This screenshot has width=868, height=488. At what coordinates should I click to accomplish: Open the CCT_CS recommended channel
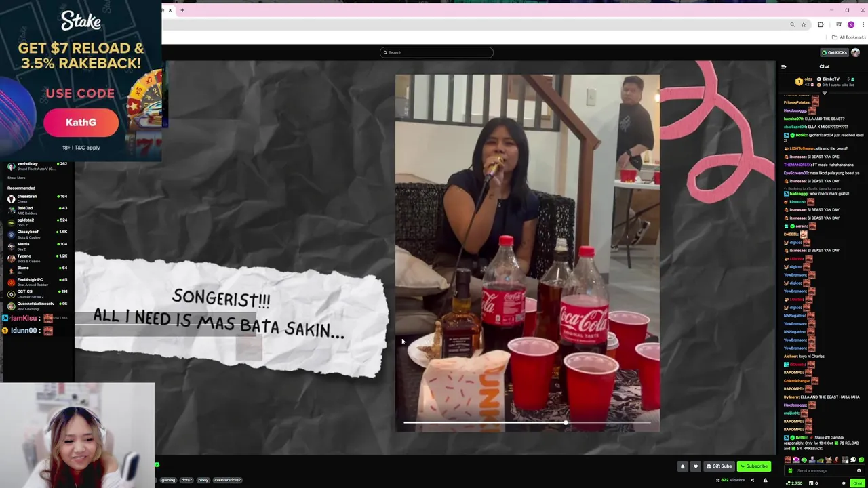38,293
